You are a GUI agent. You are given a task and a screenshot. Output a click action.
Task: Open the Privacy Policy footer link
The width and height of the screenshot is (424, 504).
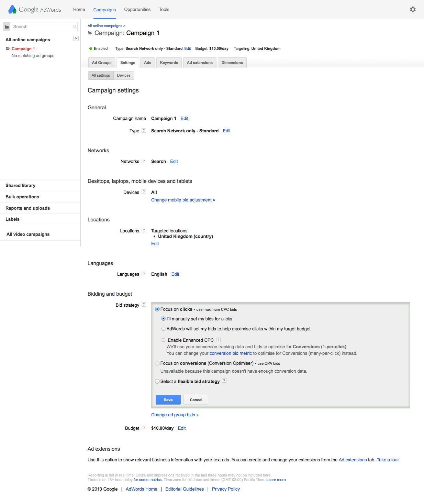coord(226,489)
